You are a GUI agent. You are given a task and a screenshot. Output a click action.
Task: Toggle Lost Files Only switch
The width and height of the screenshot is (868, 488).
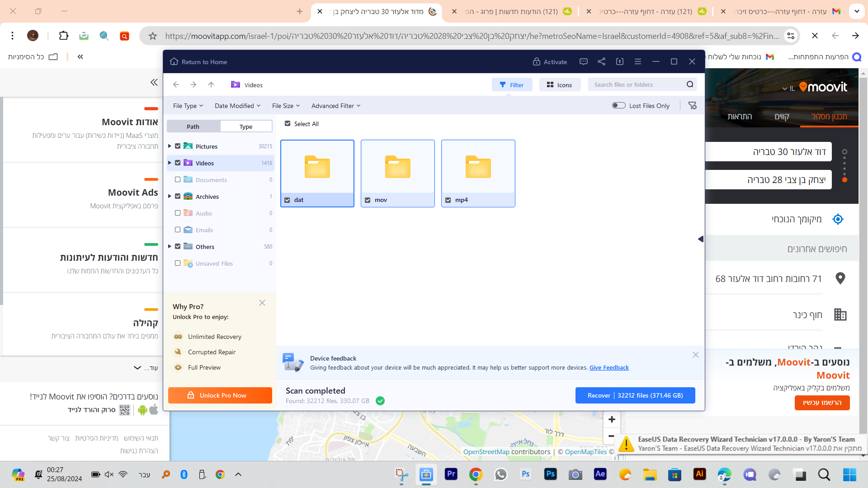pyautogui.click(x=618, y=105)
